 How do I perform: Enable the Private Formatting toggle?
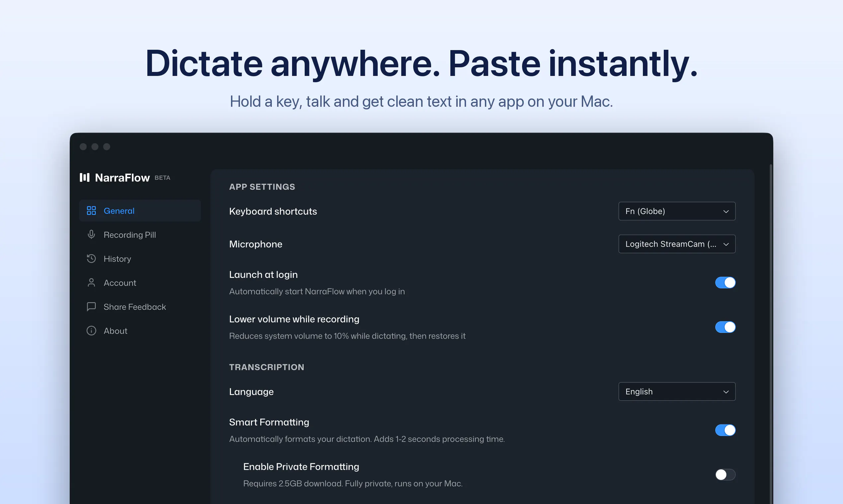(x=725, y=474)
